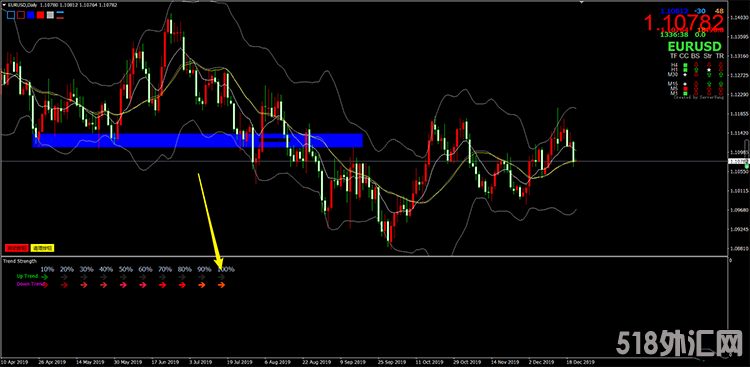Click the M5 red CC indicator square

pos(685,88)
